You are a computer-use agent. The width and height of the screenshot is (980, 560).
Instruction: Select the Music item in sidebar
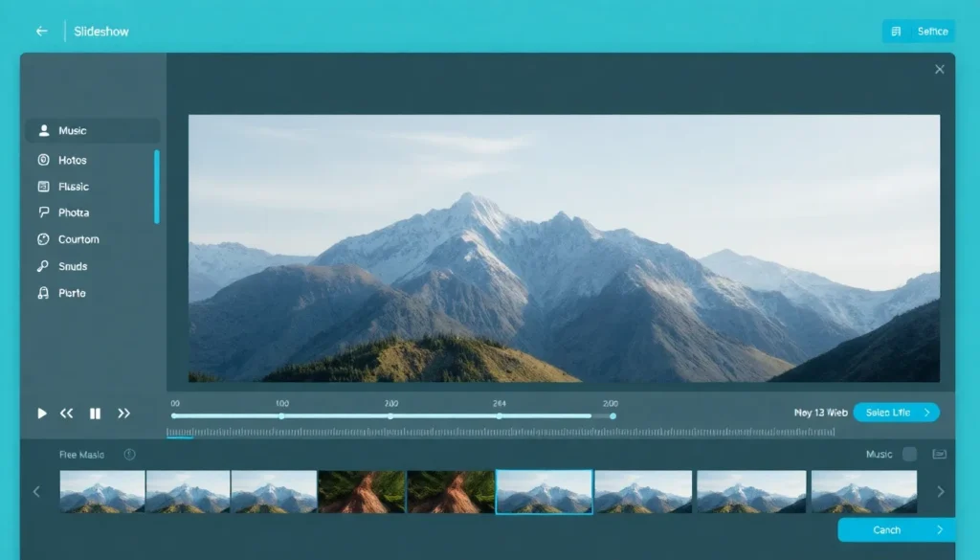click(92, 131)
